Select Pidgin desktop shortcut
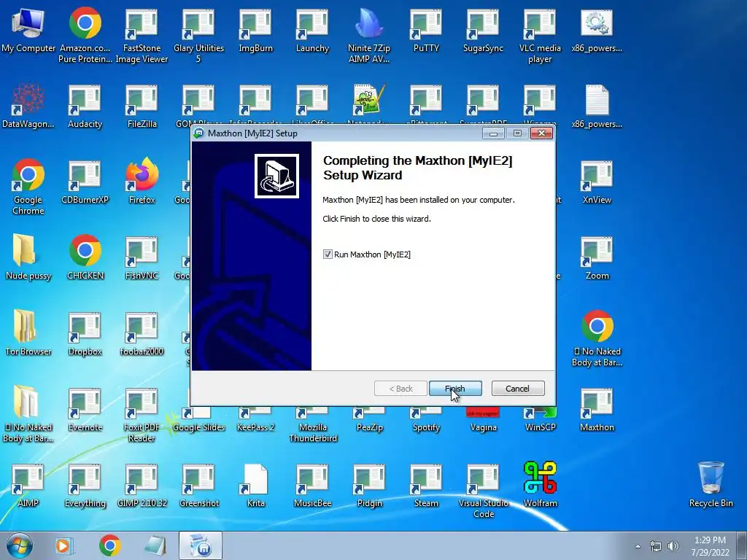Screen dimensions: 747x560 coord(369,485)
